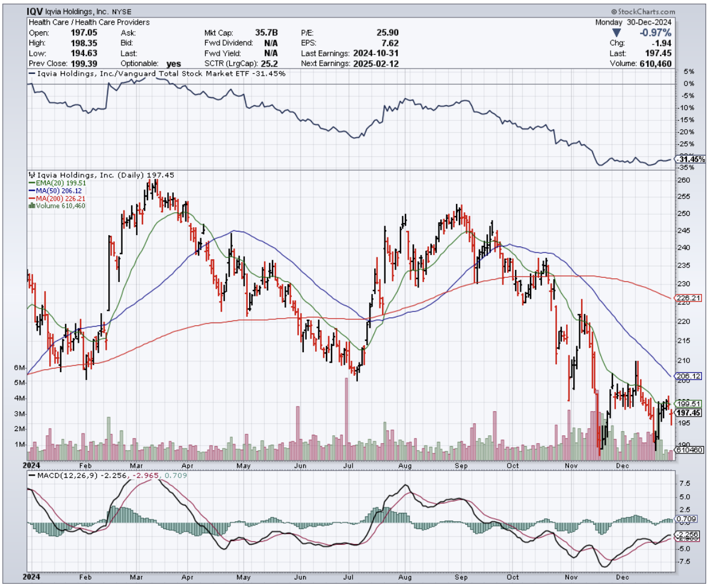Click the IQV ticker symbol in header
Viewport: 711px width, 588px height.
click(37, 11)
